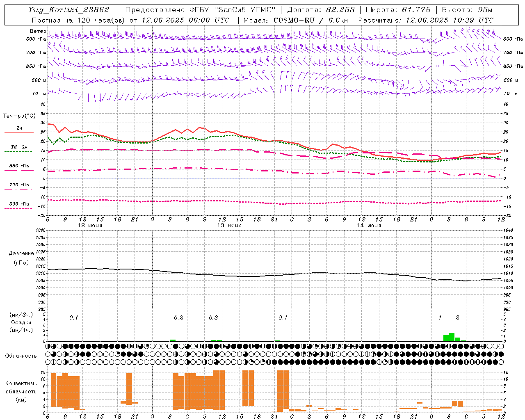The image size is (525, 420).
Task: Click the 'Тем-ра(°C)' temperature panel label
Action: pos(19,116)
